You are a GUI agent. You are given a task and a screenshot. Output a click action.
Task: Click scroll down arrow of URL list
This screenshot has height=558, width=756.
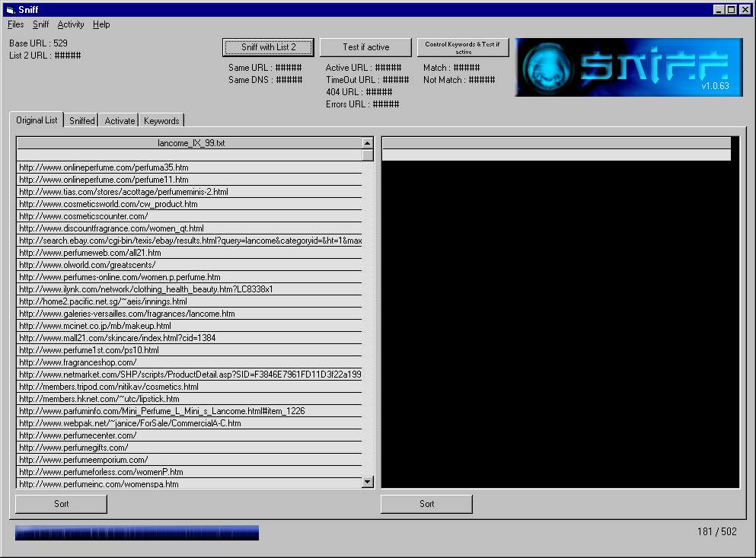tap(368, 481)
